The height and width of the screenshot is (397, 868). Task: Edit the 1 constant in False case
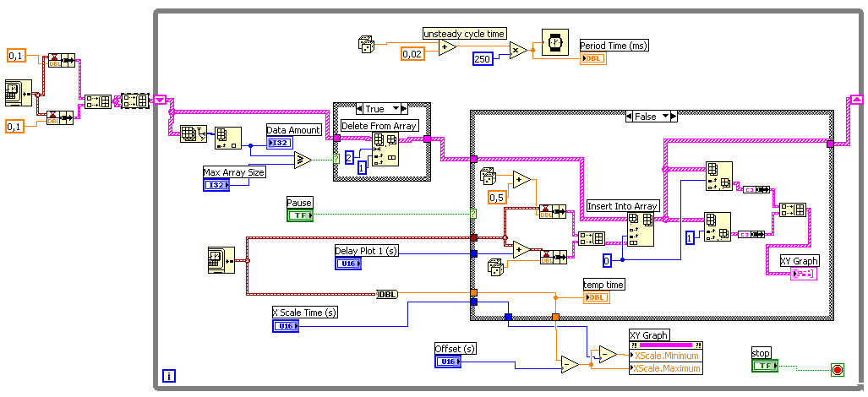click(691, 237)
